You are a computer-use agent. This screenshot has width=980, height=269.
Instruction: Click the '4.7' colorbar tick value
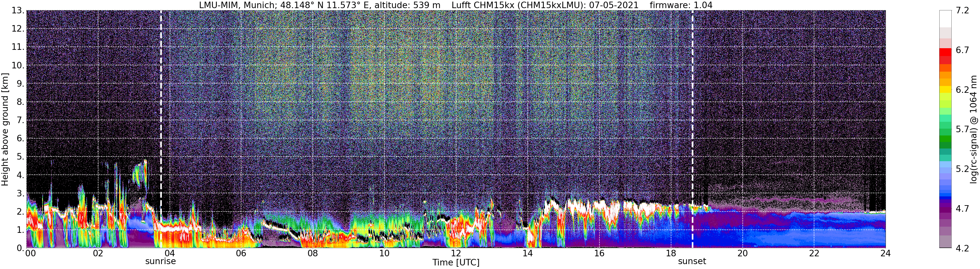click(962, 208)
